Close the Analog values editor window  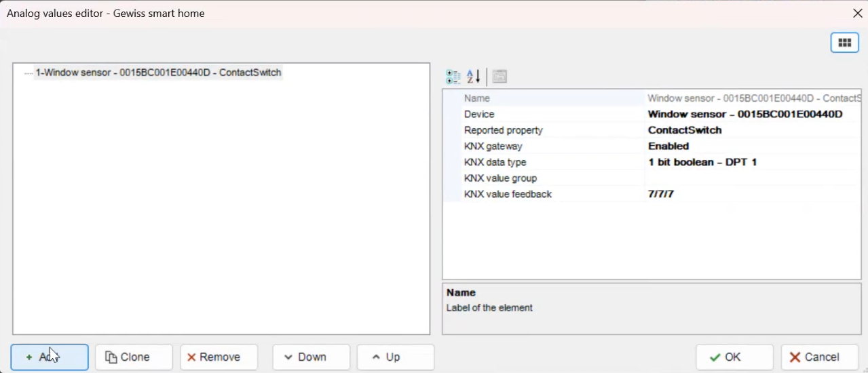coord(858,14)
